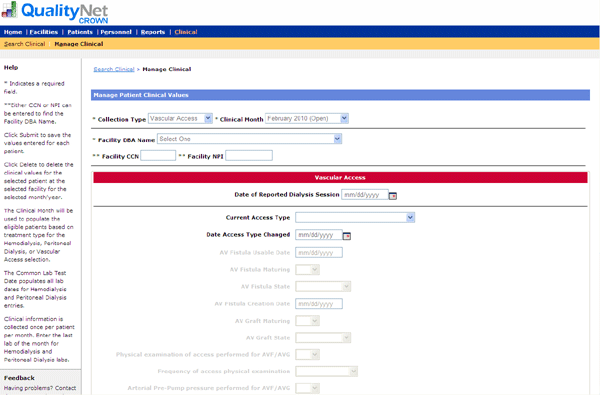Open the Home menu

coord(13,32)
